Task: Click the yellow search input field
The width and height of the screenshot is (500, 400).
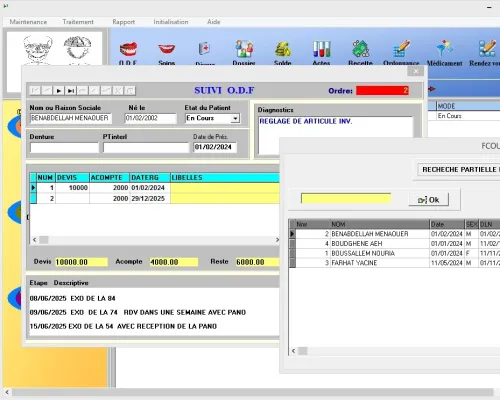Action: (x=346, y=198)
